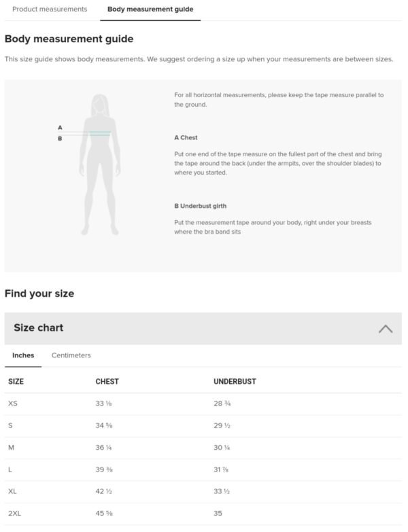The width and height of the screenshot is (408, 532).
Task: Click the 2XL size row
Action: pos(15,513)
